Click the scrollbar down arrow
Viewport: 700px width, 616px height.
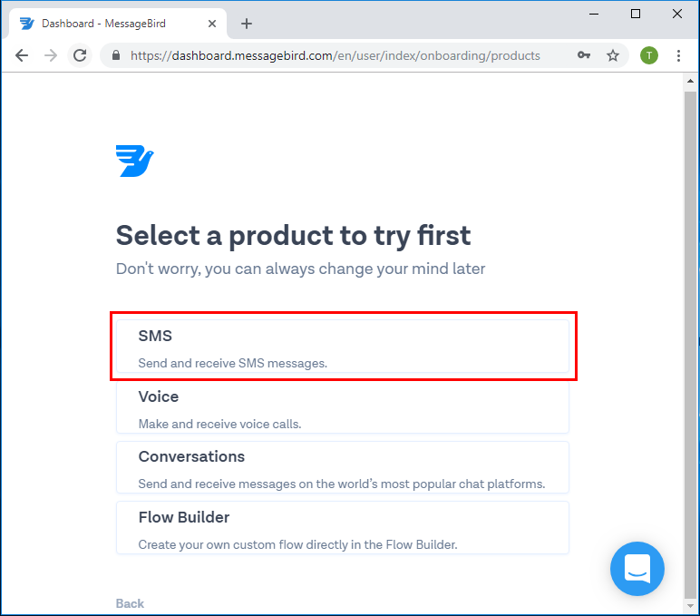(x=690, y=606)
